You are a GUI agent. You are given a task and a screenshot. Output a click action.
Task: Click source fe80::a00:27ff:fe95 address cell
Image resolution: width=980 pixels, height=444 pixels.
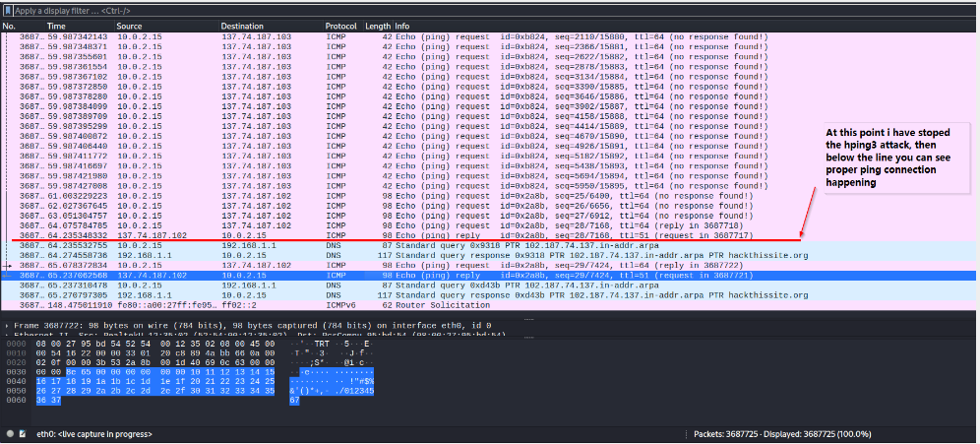pyautogui.click(x=166, y=305)
